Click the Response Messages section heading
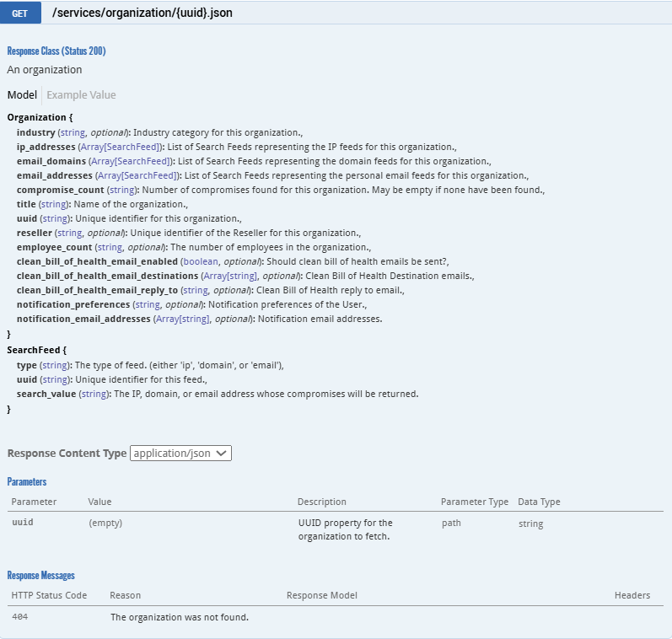Image resolution: width=672 pixels, height=639 pixels. point(40,576)
